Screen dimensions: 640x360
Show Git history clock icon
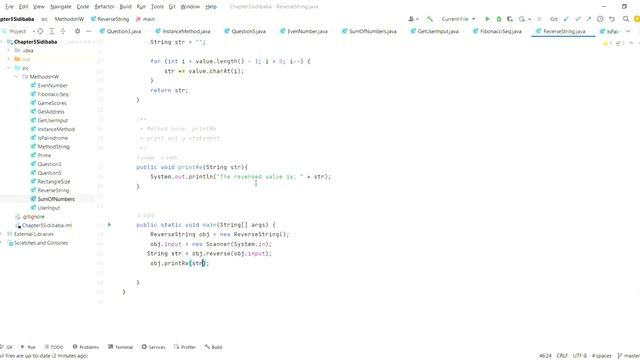(x=600, y=19)
